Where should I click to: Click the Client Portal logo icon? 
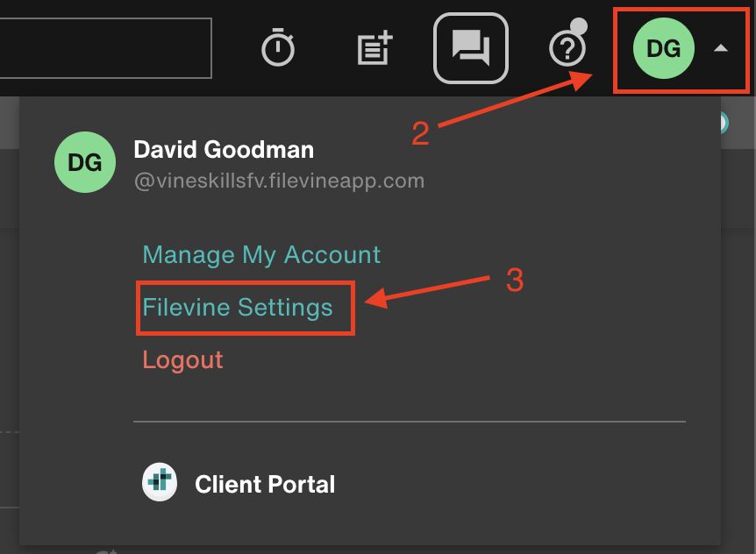pos(160,483)
